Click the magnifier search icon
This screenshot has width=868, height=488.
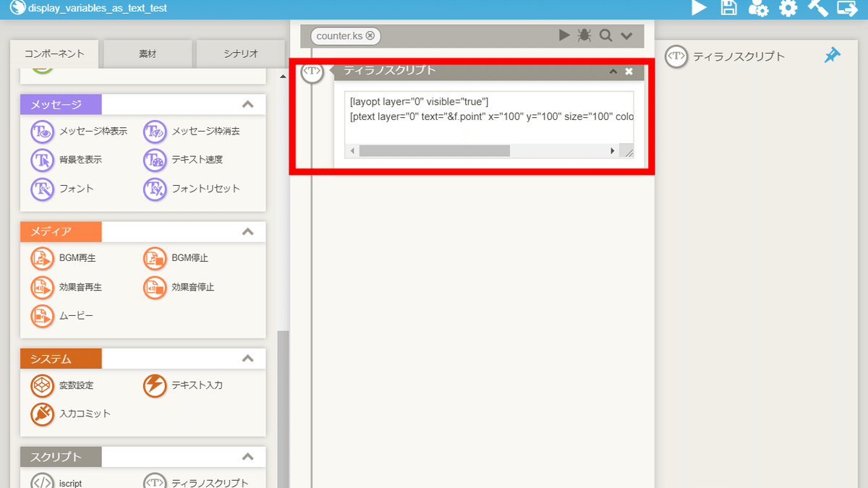(605, 35)
